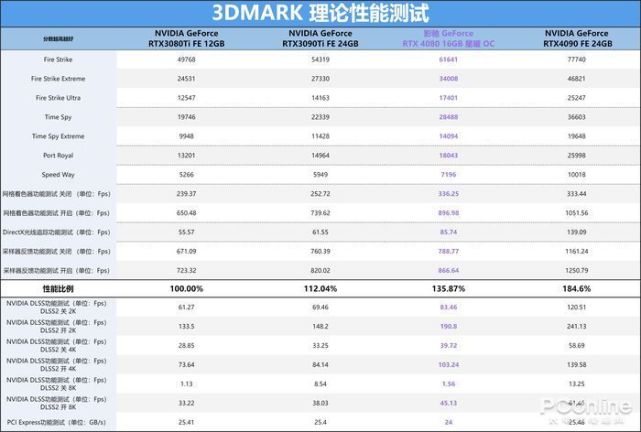Select DLSS 4K off value 58.69
This screenshot has height=432, width=641.
coord(577,345)
